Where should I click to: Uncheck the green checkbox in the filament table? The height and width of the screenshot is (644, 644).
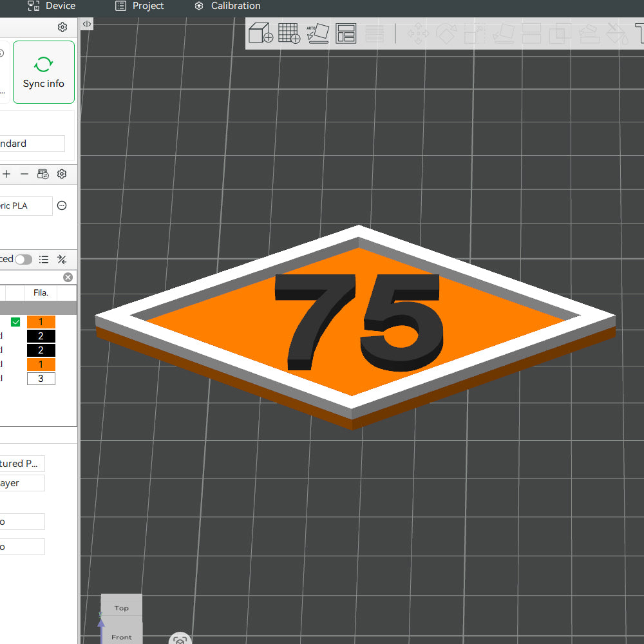click(15, 321)
